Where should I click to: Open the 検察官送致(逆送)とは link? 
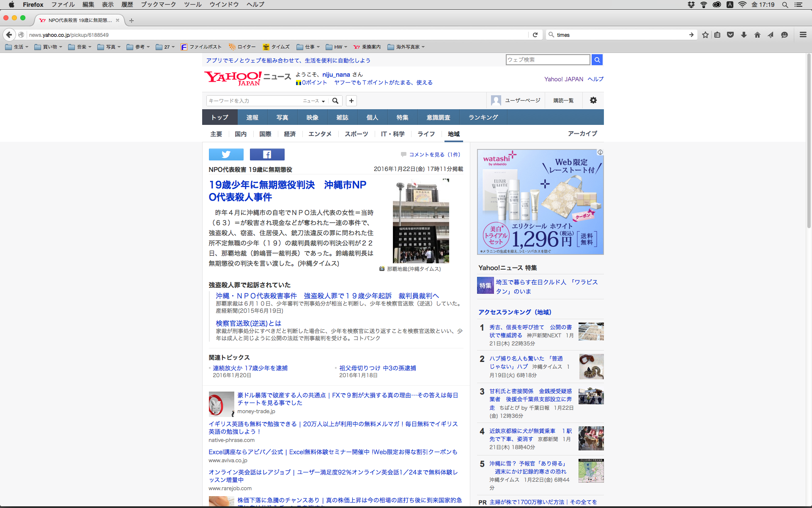[248, 323]
